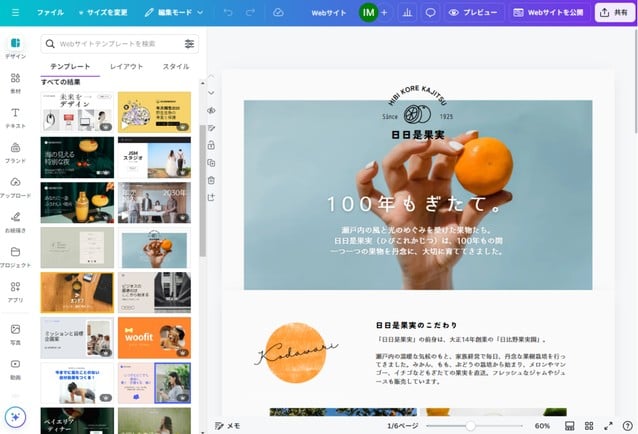Open ブランド brand panel

pyautogui.click(x=15, y=153)
